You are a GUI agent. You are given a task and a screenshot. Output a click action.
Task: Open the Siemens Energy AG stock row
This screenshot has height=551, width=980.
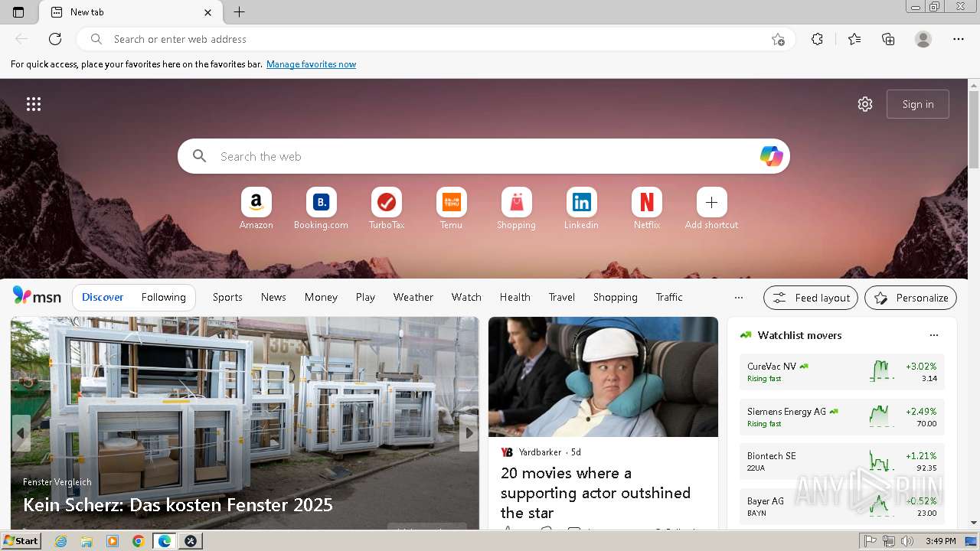click(842, 417)
